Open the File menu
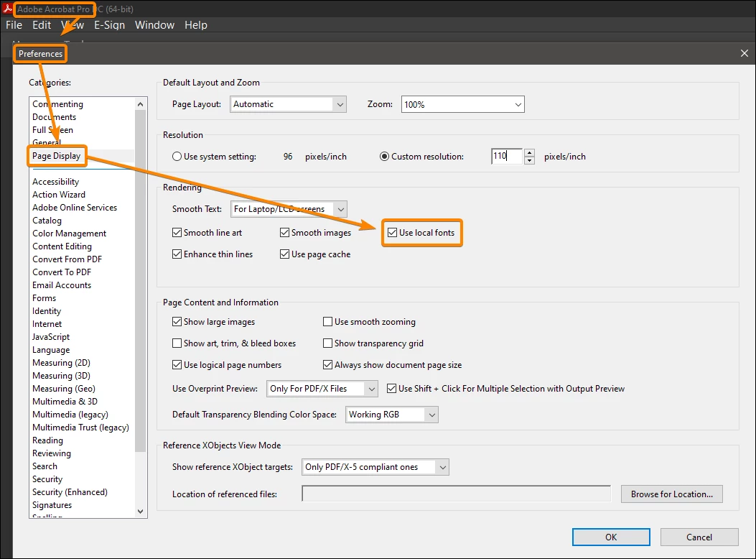 [x=14, y=25]
